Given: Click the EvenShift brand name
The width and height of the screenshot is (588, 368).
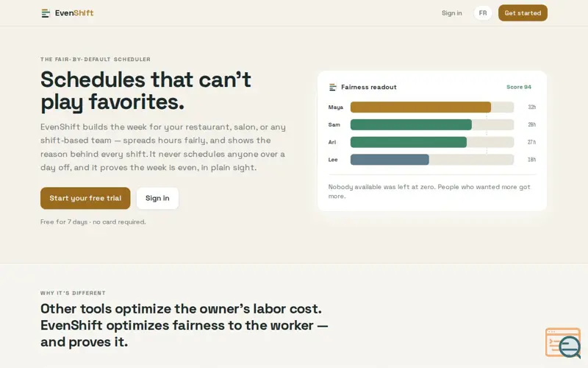Looking at the screenshot, I should (74, 13).
